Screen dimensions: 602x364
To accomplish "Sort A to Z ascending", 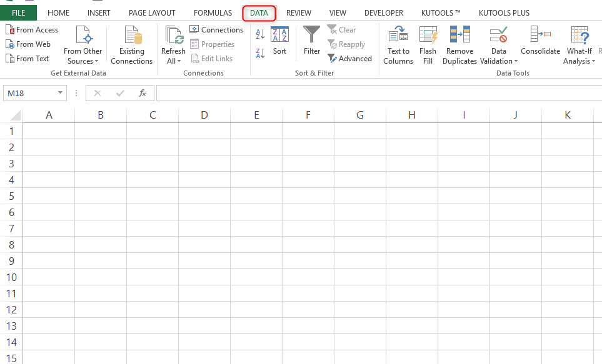I will 260,34.
